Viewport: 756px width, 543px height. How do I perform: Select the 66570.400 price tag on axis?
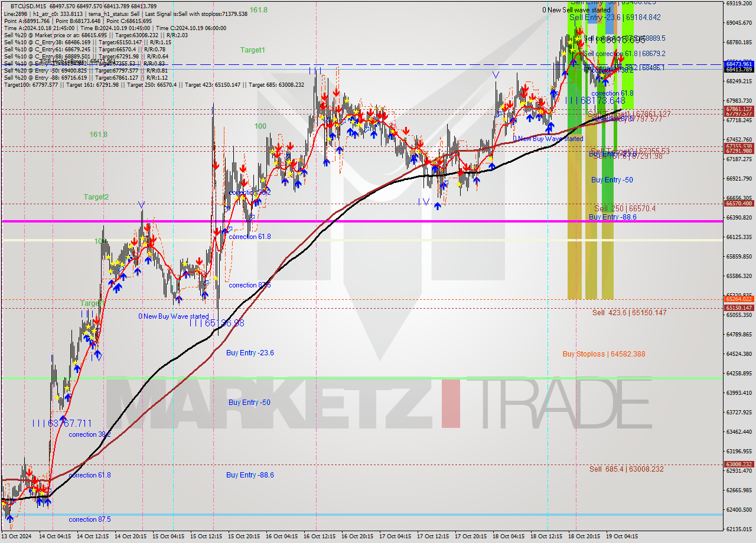(739, 203)
